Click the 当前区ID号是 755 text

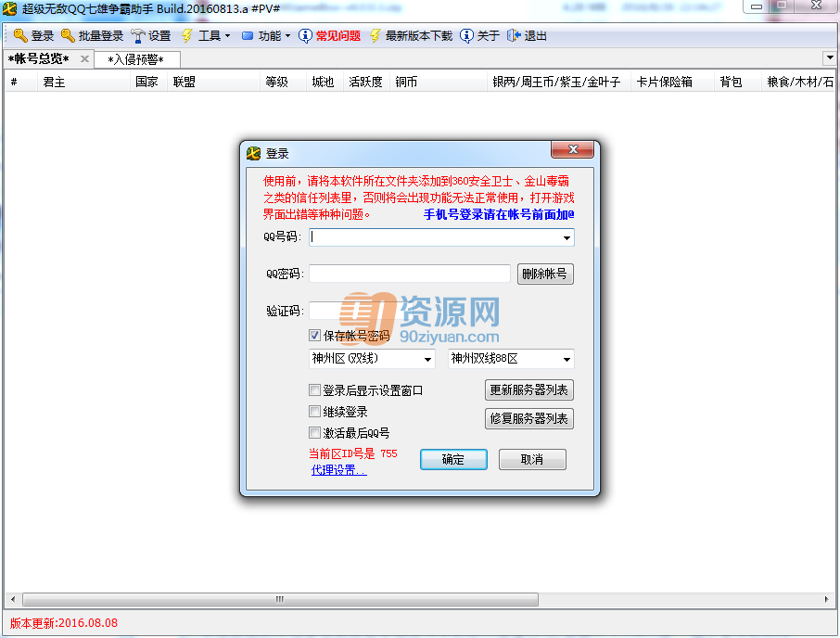coord(353,453)
